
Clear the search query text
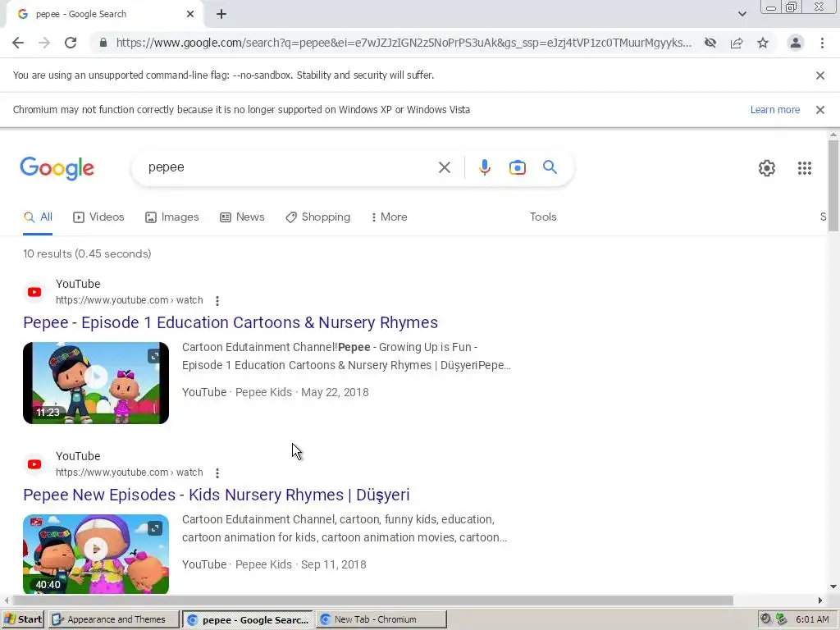445,167
